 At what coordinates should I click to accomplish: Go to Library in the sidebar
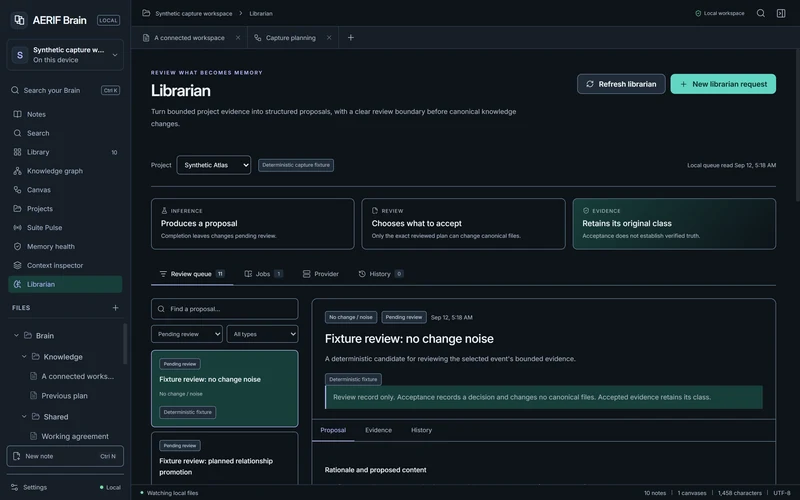(65, 152)
